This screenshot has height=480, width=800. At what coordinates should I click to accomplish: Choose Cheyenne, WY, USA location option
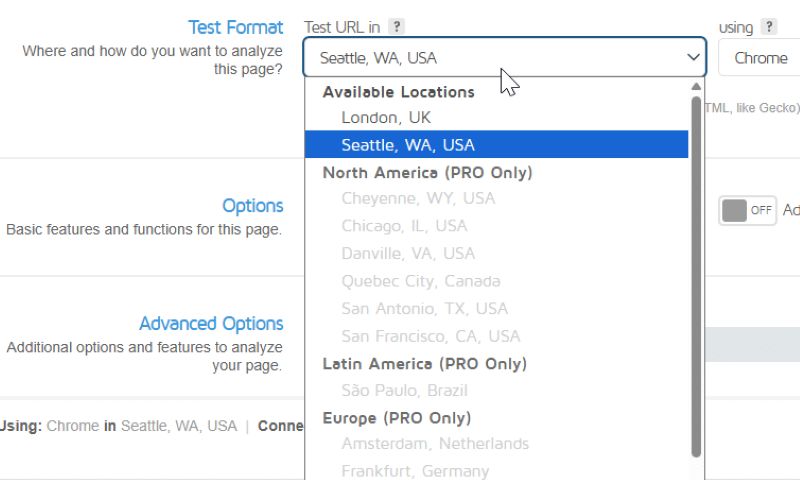click(418, 198)
